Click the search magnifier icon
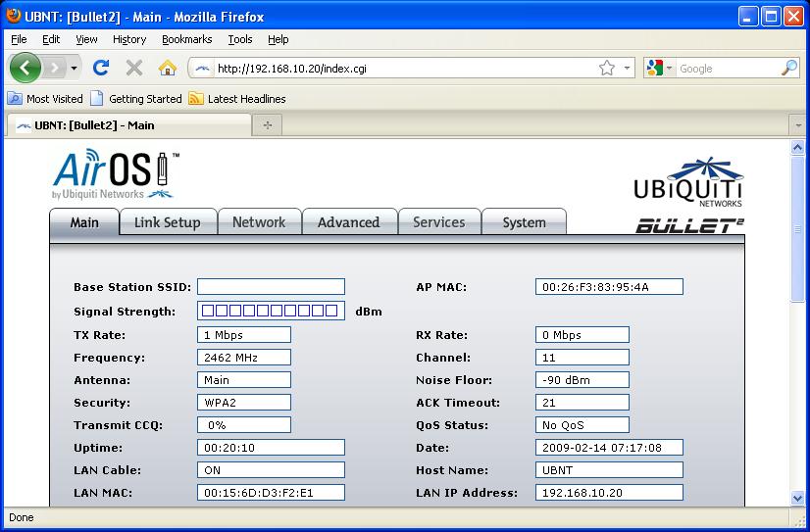810x532 pixels. point(788,68)
